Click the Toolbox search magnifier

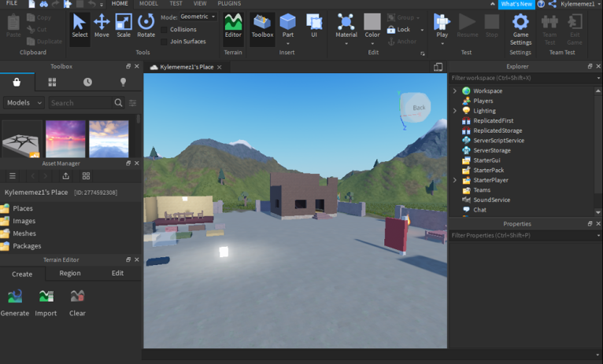coord(118,102)
